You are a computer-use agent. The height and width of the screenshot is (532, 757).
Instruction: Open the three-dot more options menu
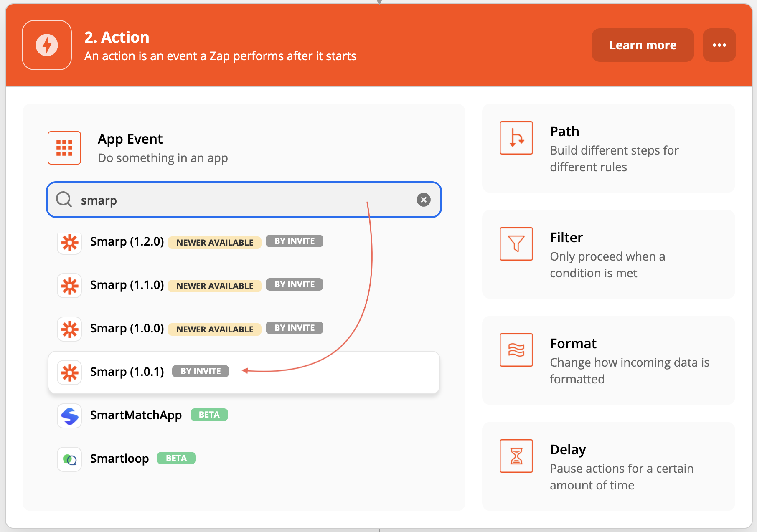[719, 45]
